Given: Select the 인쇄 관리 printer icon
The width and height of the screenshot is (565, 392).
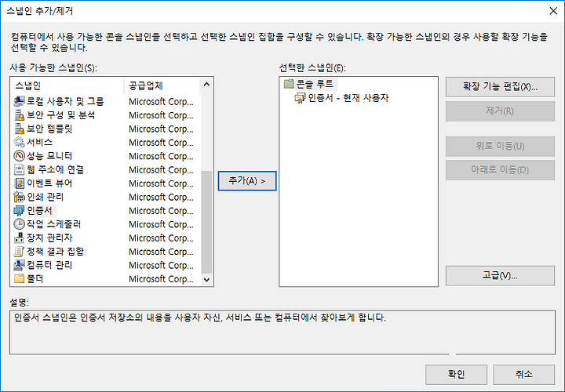Looking at the screenshot, I should click(x=19, y=197).
